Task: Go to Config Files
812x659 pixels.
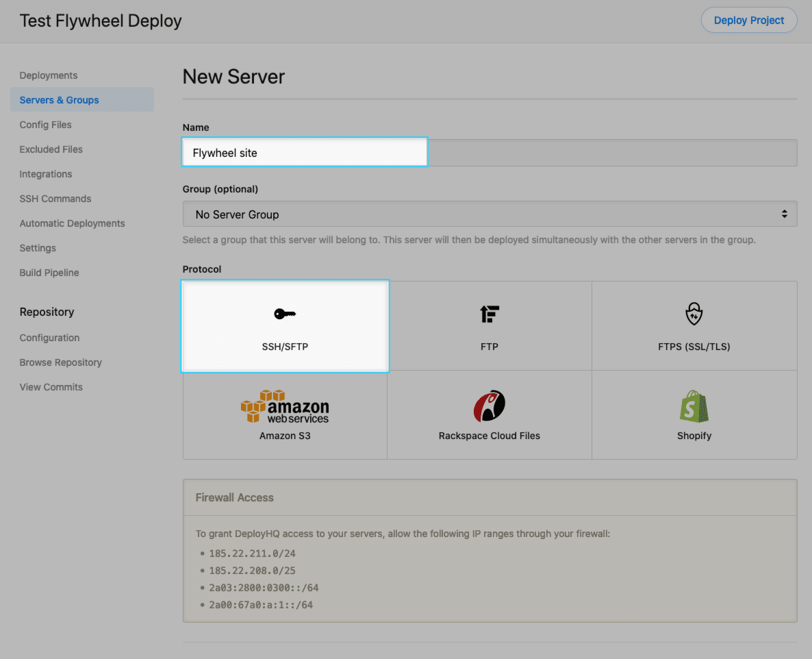Action: click(x=45, y=125)
